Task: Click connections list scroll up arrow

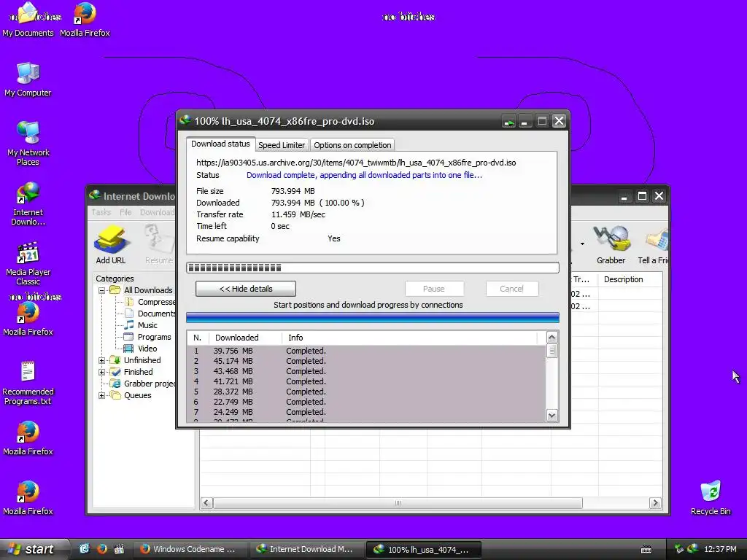Action: tap(551, 338)
